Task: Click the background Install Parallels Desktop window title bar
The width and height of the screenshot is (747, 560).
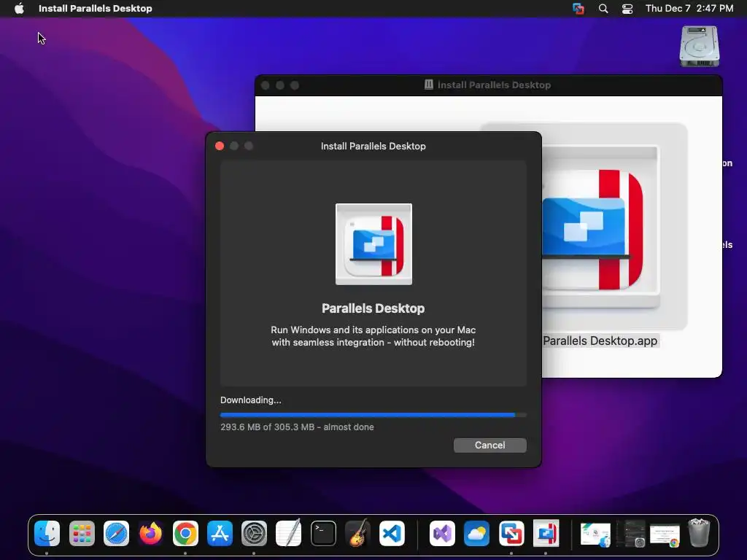Action: pos(488,85)
